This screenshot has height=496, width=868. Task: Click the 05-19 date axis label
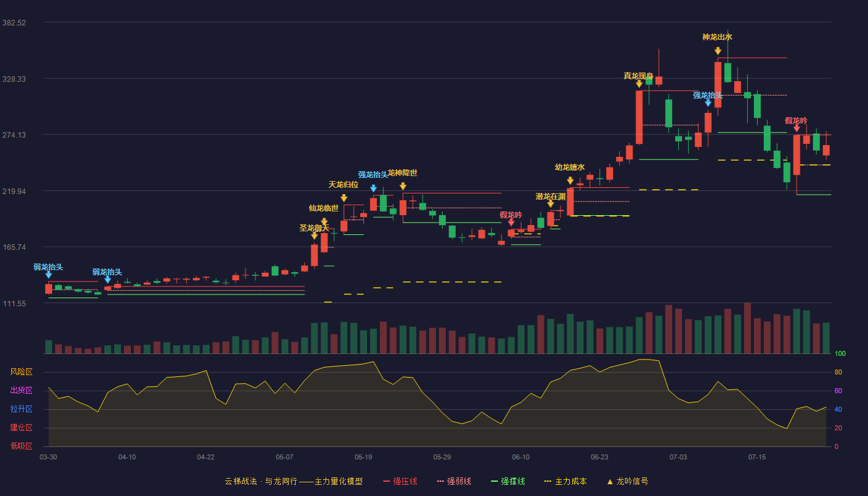[363, 457]
